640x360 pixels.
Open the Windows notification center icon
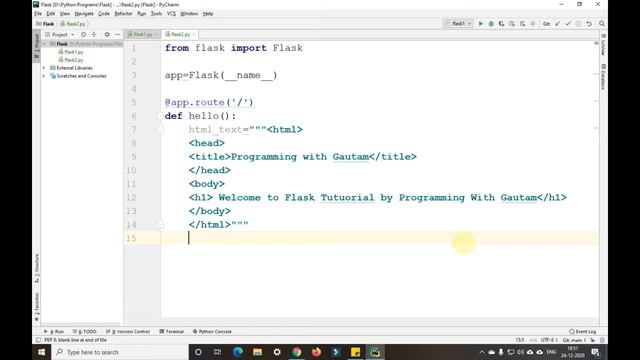[x=596, y=352]
